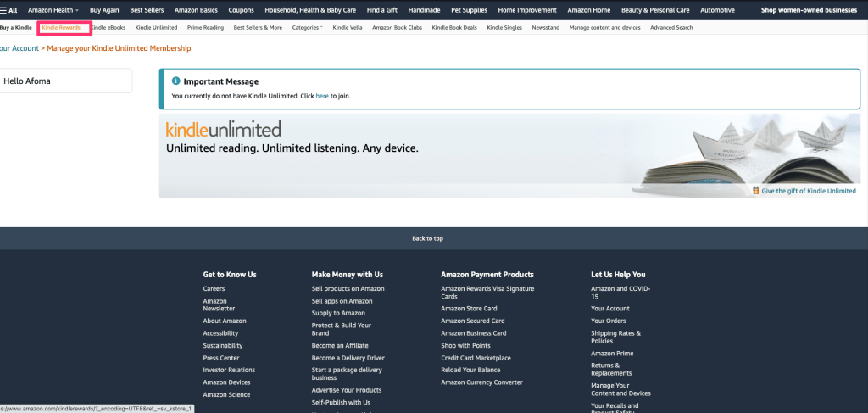Open the Kindle Vella tab
Image resolution: width=868 pixels, height=413 pixels.
(x=347, y=28)
